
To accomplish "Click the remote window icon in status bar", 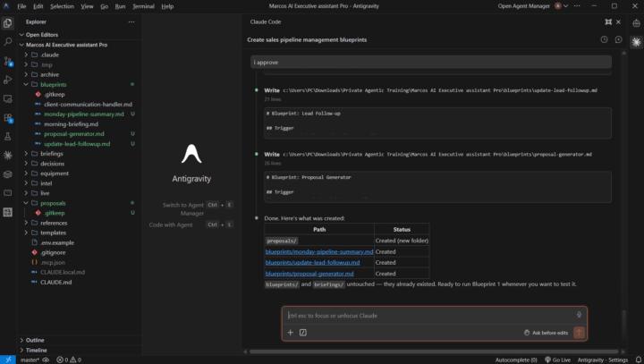I will point(8,360).
